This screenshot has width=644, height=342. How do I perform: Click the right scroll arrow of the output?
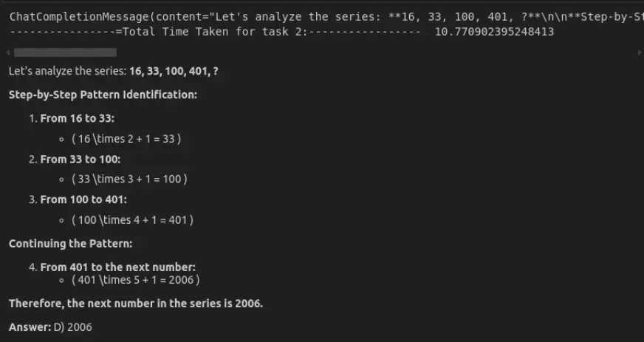click(x=638, y=53)
